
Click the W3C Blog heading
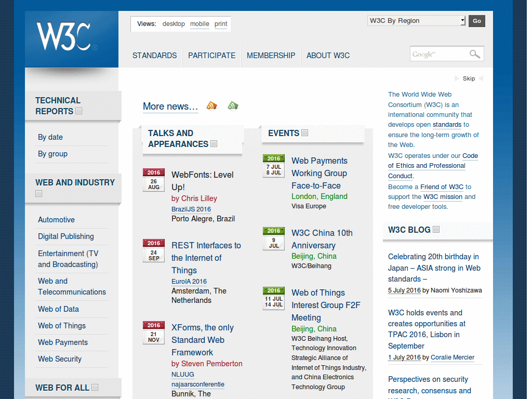coord(409,230)
